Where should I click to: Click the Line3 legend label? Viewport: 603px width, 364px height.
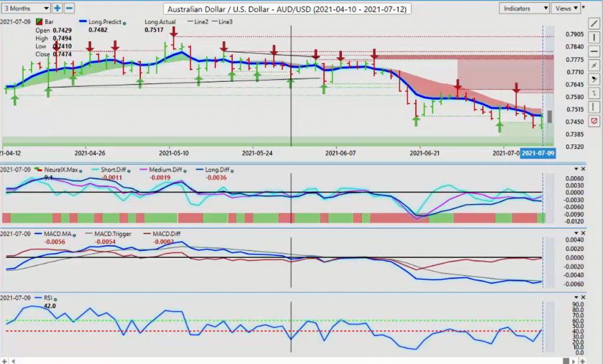[226, 22]
